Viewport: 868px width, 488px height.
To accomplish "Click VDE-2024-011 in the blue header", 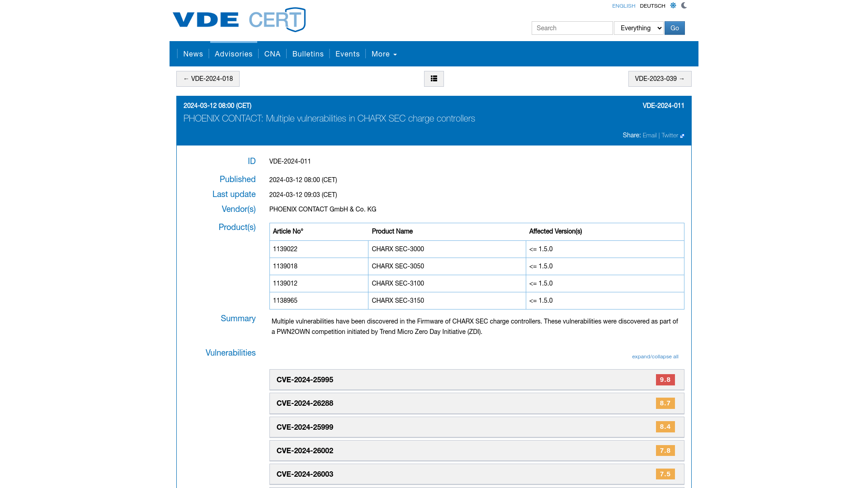I will point(663,106).
